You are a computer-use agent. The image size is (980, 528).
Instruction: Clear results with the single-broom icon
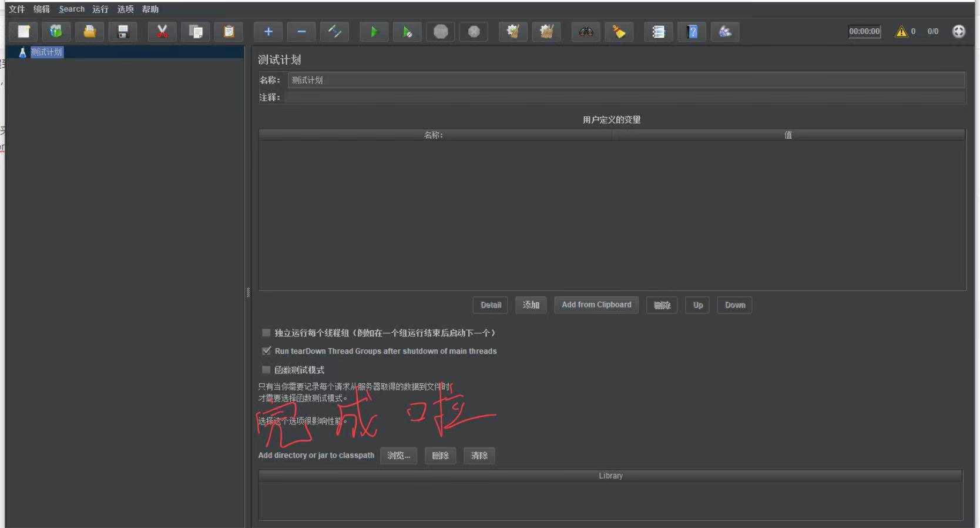[513, 32]
